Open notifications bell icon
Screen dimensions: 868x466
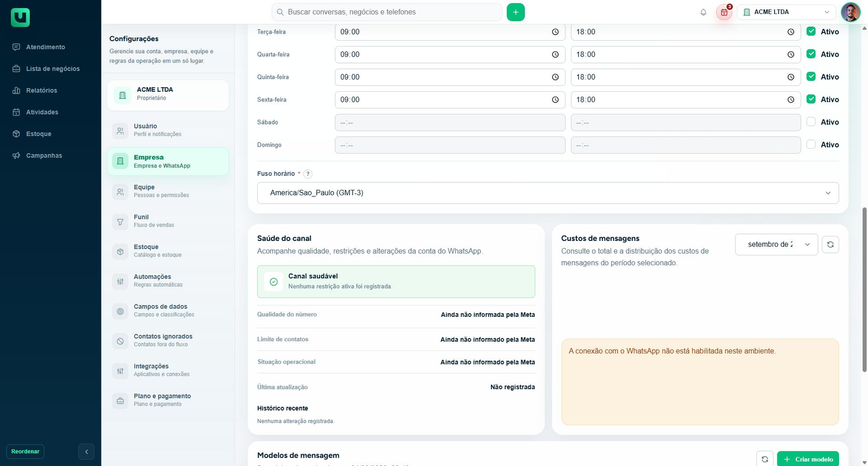[703, 12]
